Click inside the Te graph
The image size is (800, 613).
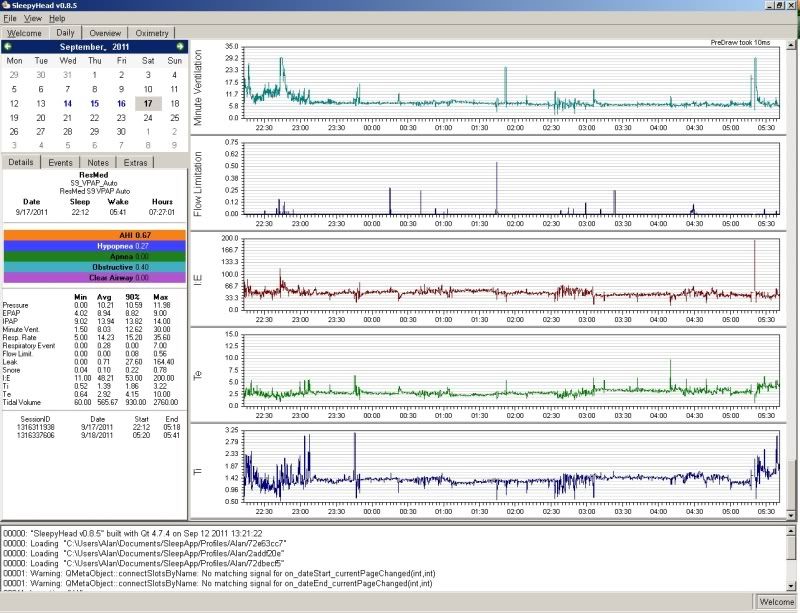tap(512, 370)
